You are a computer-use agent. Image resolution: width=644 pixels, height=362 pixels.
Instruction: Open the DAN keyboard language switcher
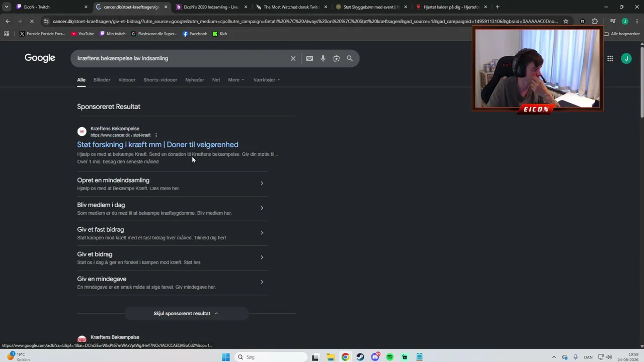point(588,357)
